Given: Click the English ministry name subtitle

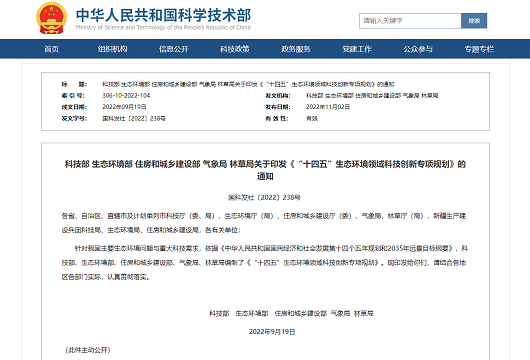Looking at the screenshot, I should click(x=163, y=27).
